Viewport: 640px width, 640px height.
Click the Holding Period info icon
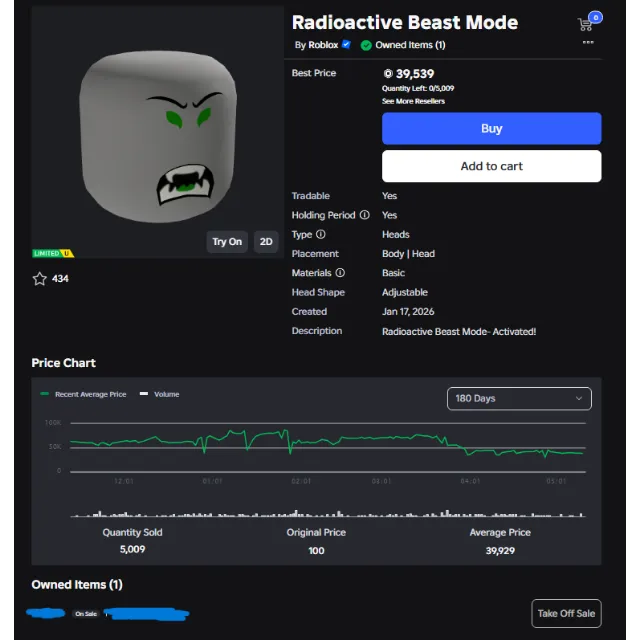tap(364, 215)
